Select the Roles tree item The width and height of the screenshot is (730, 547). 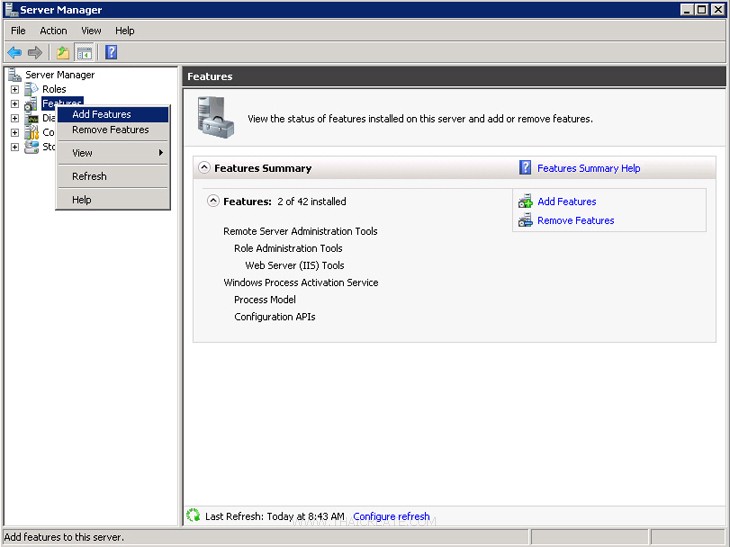coord(54,89)
